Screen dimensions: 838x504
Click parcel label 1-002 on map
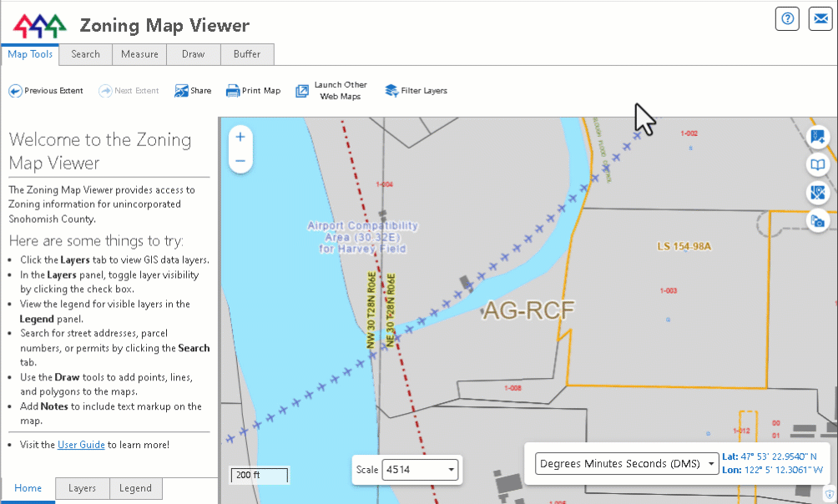tap(689, 134)
